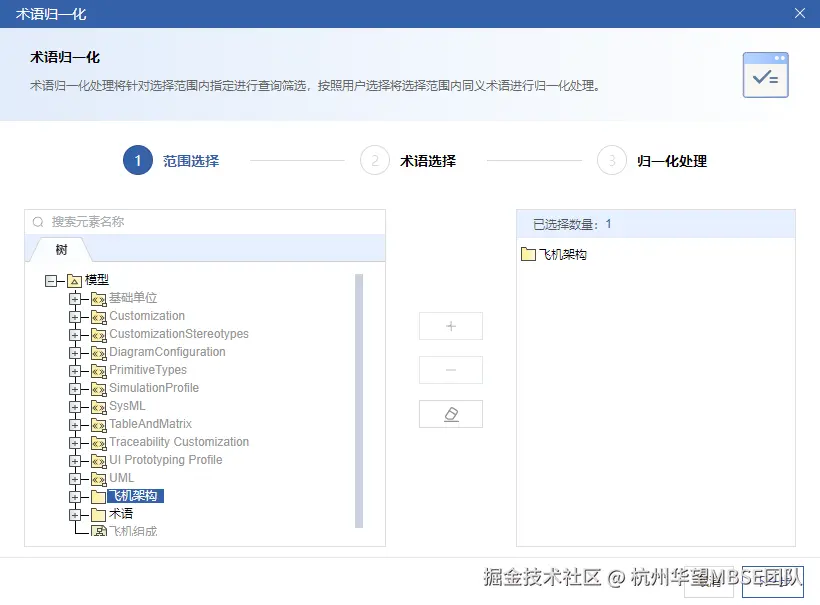
Task: Go to step 1 范围选择
Action: pyautogui.click(x=172, y=161)
